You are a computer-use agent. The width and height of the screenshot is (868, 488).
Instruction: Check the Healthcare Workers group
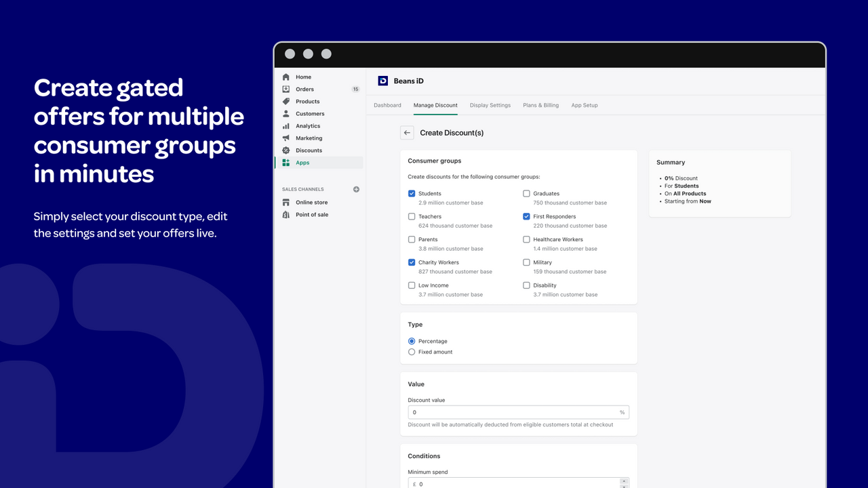(x=526, y=240)
